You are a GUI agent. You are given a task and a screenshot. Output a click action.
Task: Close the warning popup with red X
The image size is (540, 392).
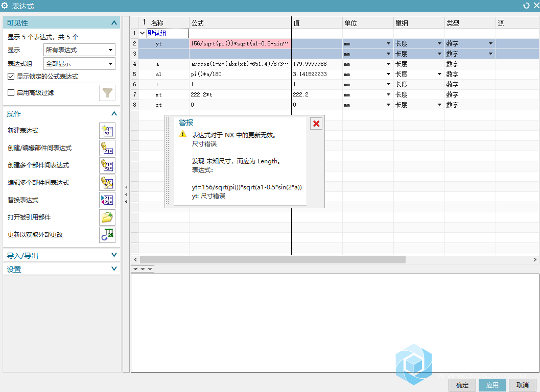point(316,124)
